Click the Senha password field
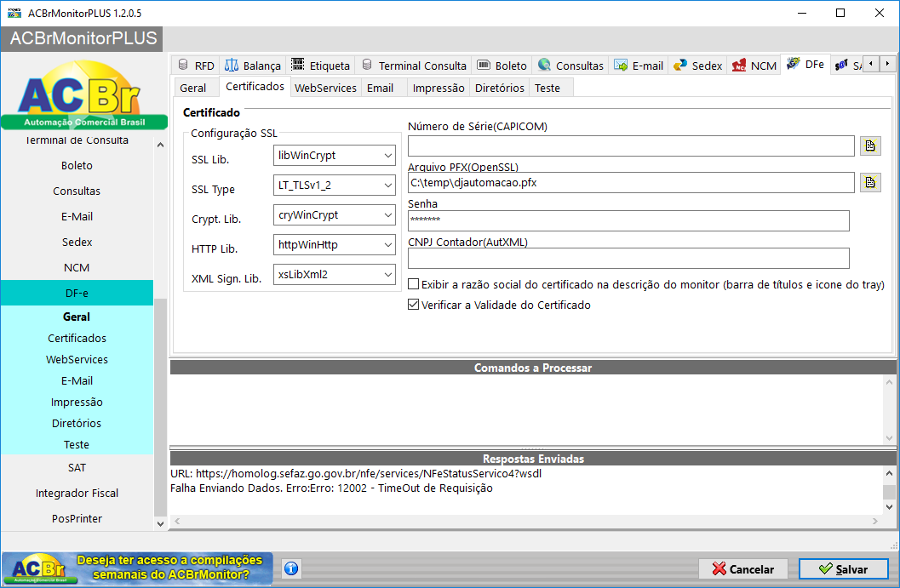The height and width of the screenshot is (588, 900). tap(628, 220)
